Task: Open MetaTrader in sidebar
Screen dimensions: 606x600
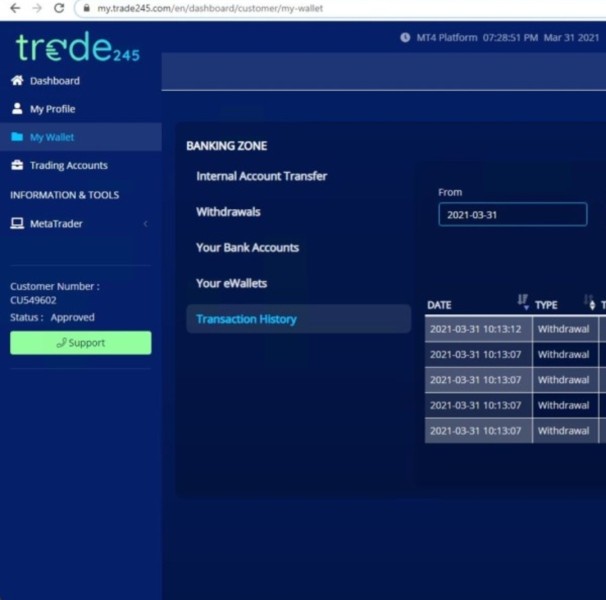Action: click(56, 224)
